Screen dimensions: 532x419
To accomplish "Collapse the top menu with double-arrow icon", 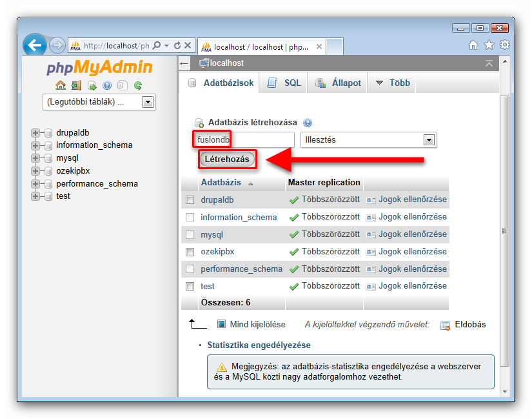I will coord(489,63).
